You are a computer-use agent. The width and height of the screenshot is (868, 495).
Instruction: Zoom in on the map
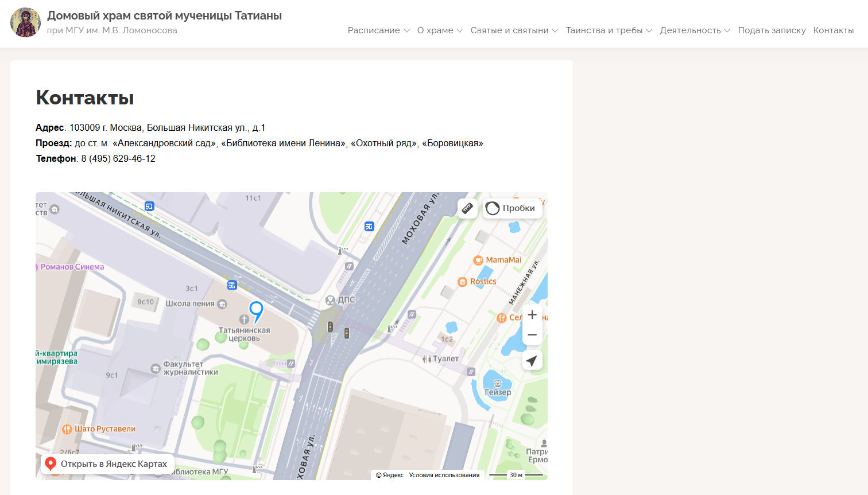click(532, 314)
